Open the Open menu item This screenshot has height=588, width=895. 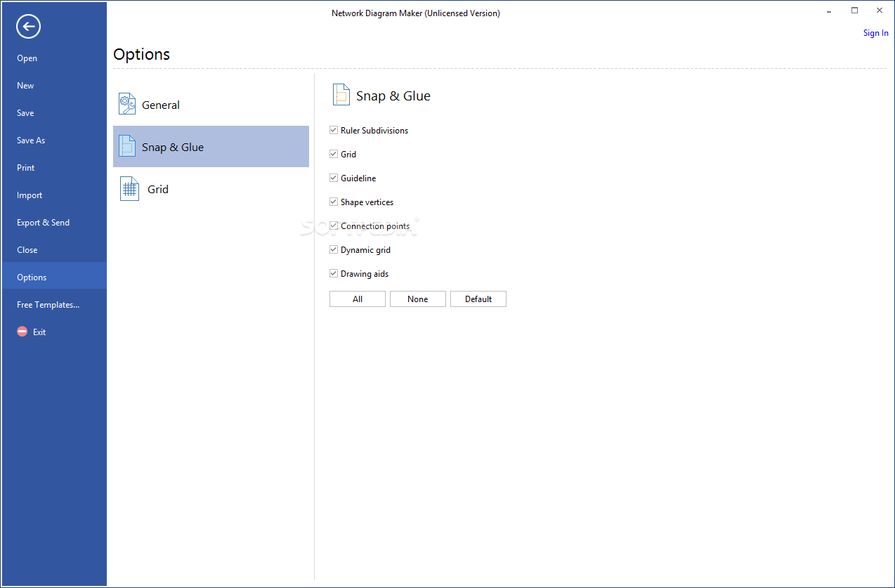pos(54,58)
